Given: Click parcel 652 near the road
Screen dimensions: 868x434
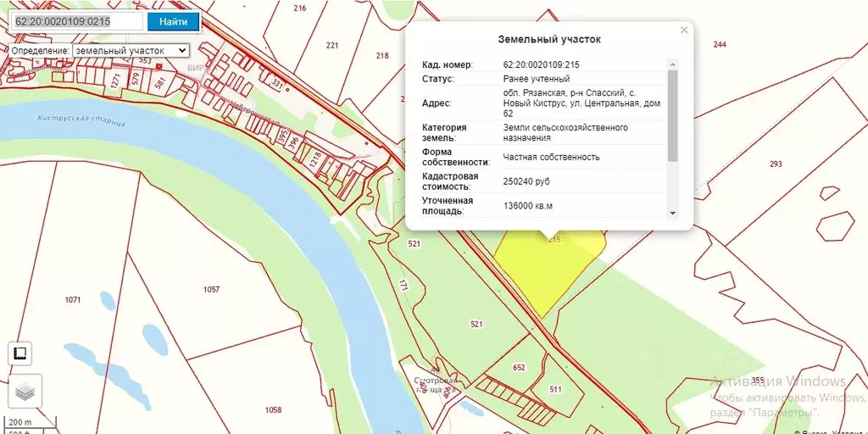Looking at the screenshot, I should (519, 368).
